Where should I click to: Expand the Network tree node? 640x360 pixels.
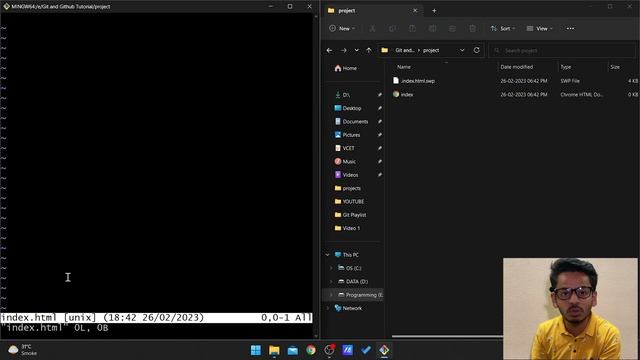tap(328, 308)
